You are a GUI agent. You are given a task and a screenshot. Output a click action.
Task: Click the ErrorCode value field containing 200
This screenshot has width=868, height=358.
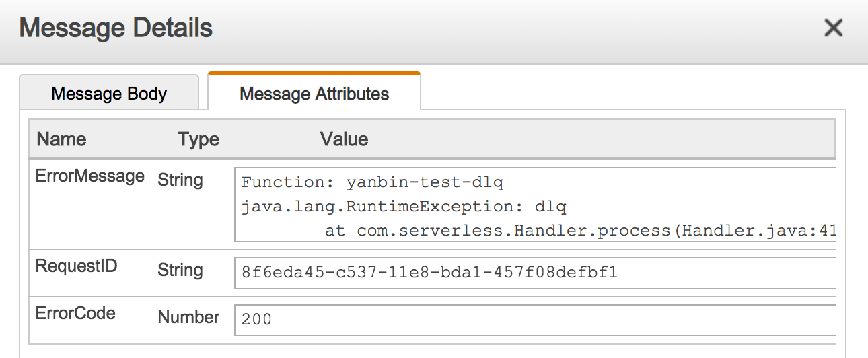[535, 319]
